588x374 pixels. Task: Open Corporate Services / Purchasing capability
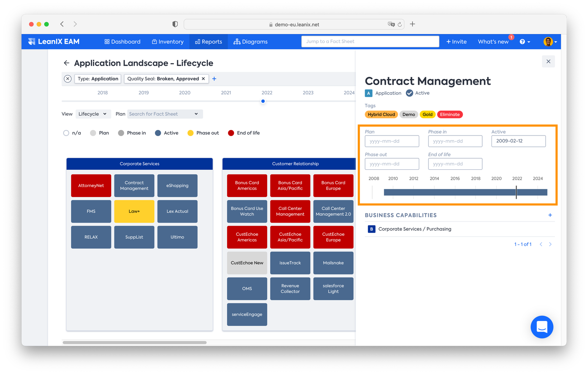pos(415,229)
